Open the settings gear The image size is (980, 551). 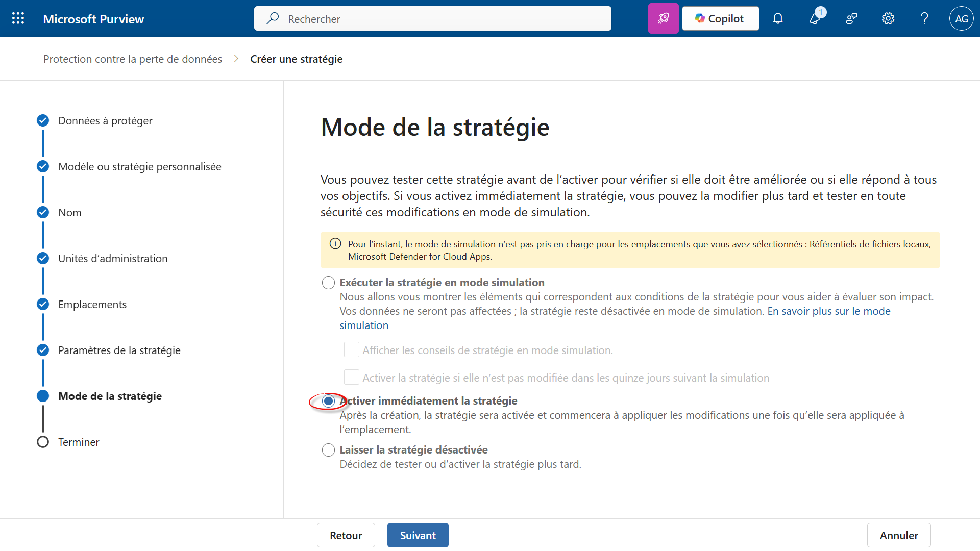(x=888, y=19)
